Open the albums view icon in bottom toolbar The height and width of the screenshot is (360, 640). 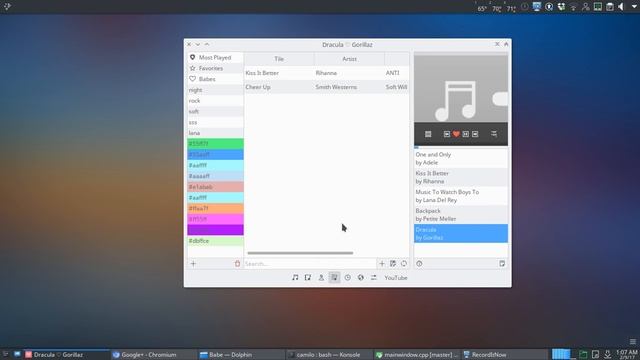click(308, 278)
